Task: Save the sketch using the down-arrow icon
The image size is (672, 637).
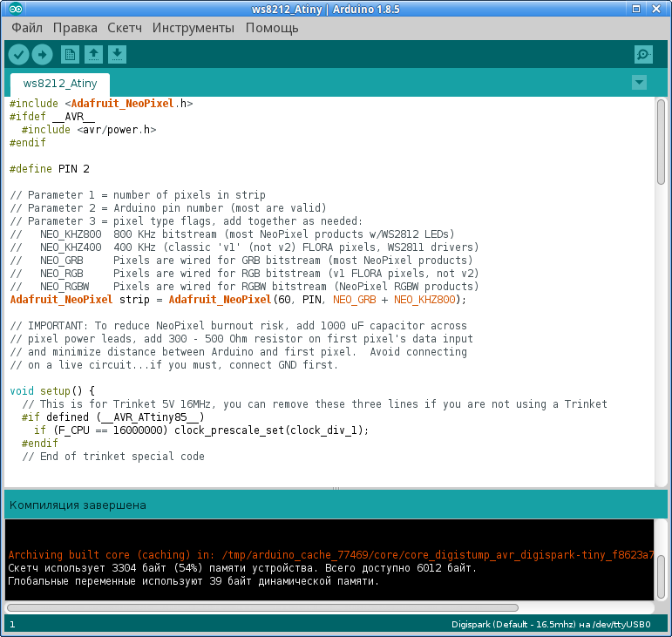Action: coord(117,55)
